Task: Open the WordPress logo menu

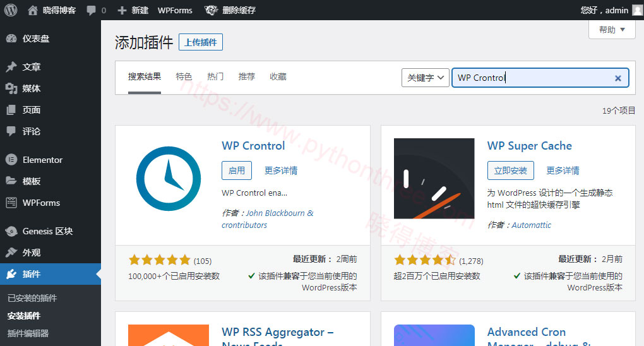Action: tap(11, 10)
